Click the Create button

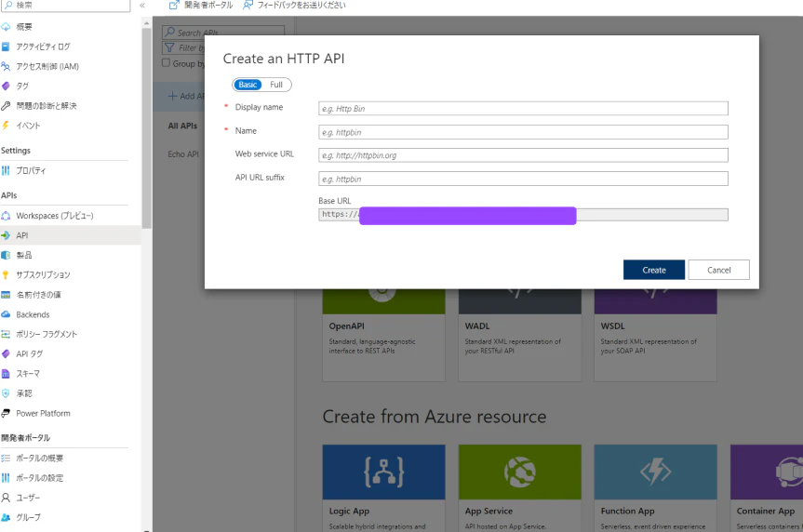point(653,270)
